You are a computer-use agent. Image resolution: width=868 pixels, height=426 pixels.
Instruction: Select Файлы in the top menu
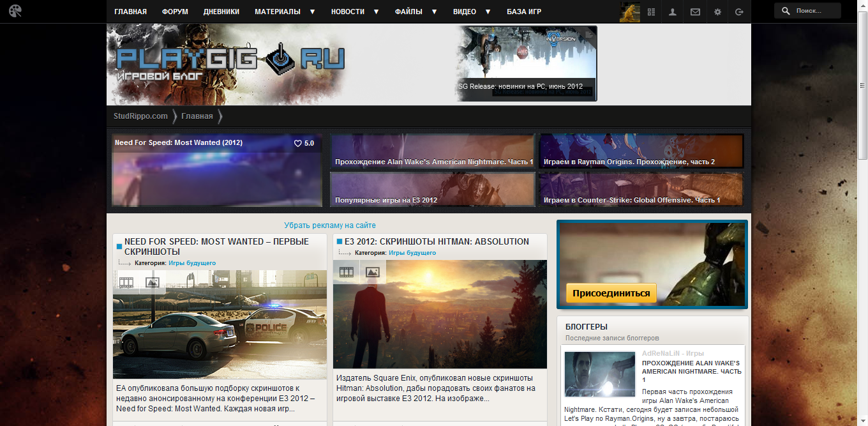point(408,11)
